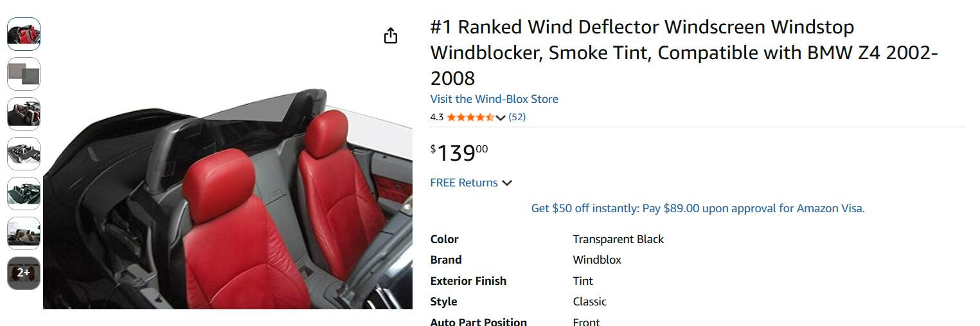Open the fourth product thumbnail
The image size is (980, 326).
point(24,154)
